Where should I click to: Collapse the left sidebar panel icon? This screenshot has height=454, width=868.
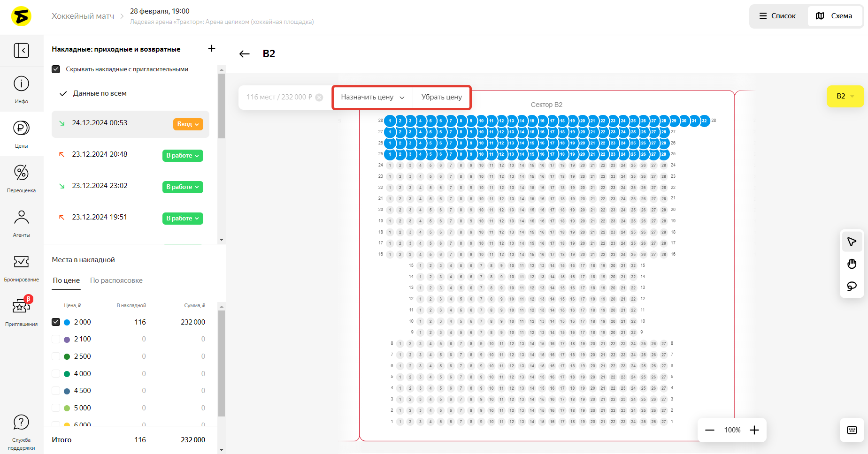click(21, 50)
